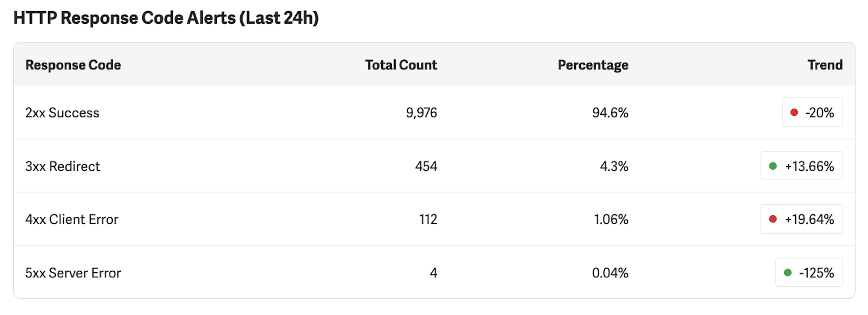Select the 5xx Server Error row label
This screenshot has height=315, width=868.
pyautogui.click(x=73, y=273)
